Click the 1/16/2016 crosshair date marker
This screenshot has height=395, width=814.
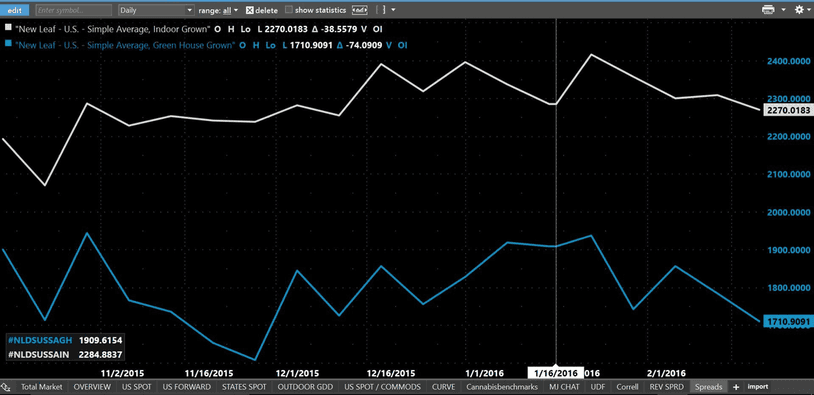click(556, 373)
